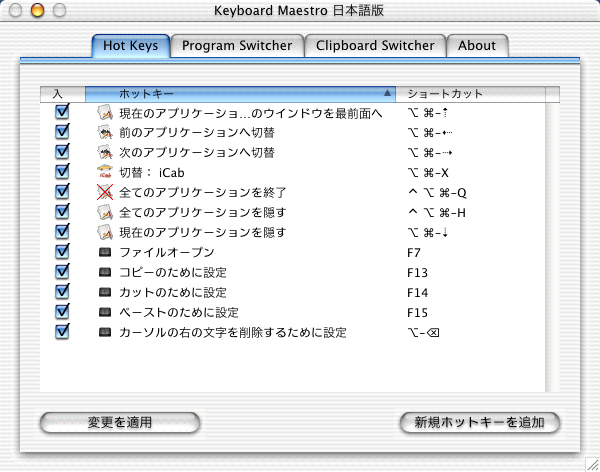Click the 変更を適用 button

click(120, 423)
